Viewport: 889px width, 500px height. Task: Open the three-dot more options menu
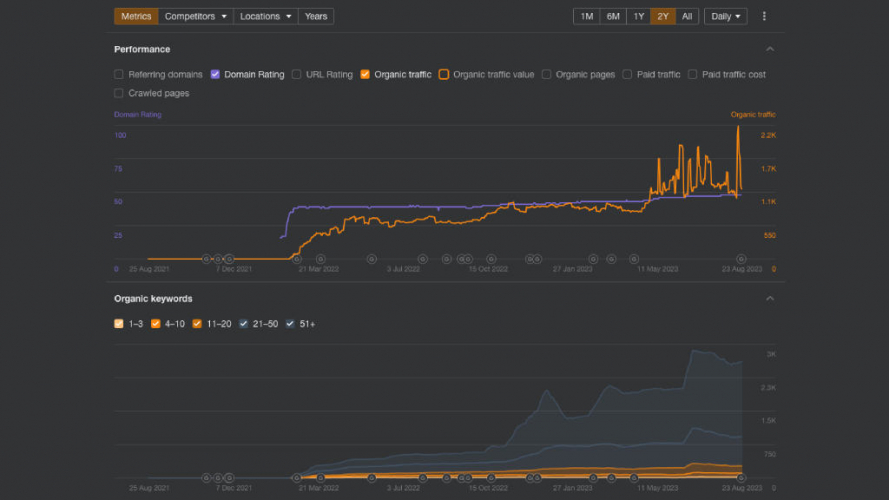point(764,16)
